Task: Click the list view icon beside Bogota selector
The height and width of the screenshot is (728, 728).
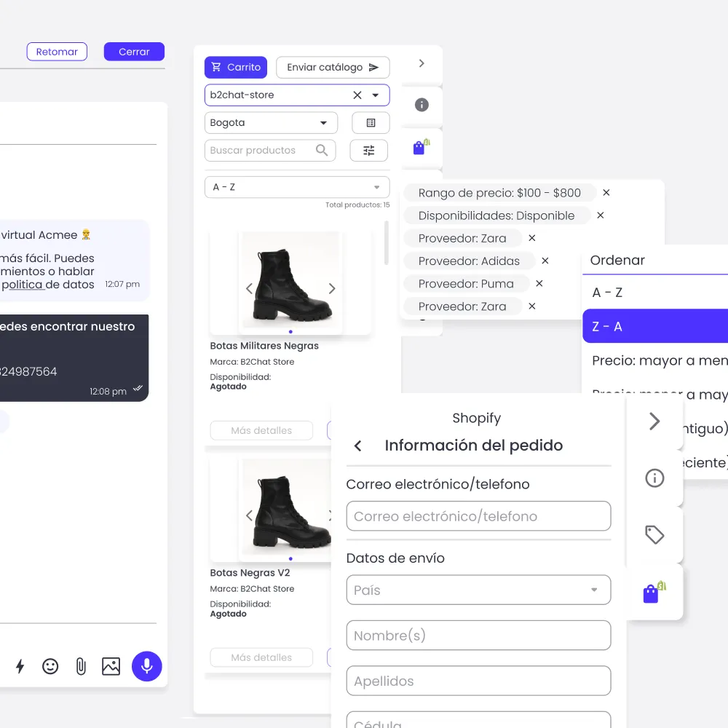Action: (x=371, y=122)
